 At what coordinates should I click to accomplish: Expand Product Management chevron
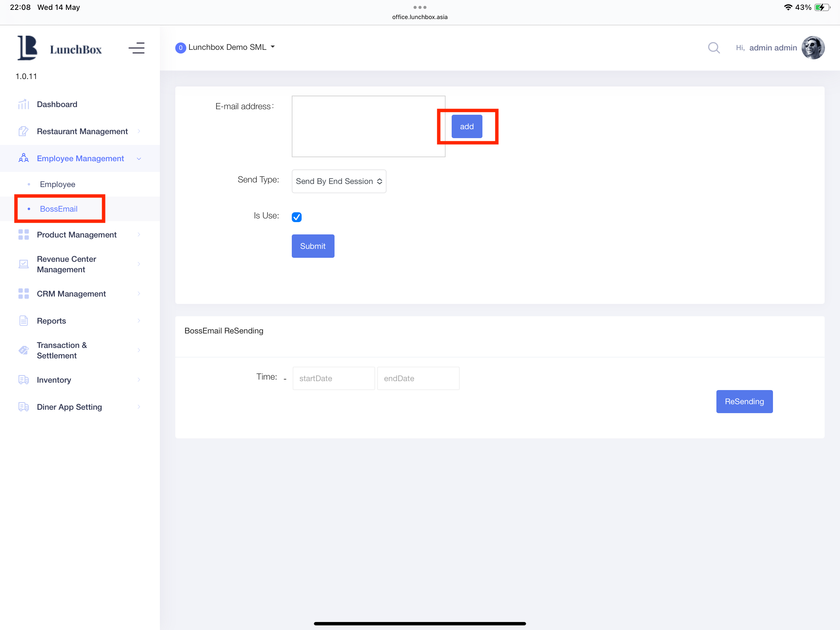(139, 234)
